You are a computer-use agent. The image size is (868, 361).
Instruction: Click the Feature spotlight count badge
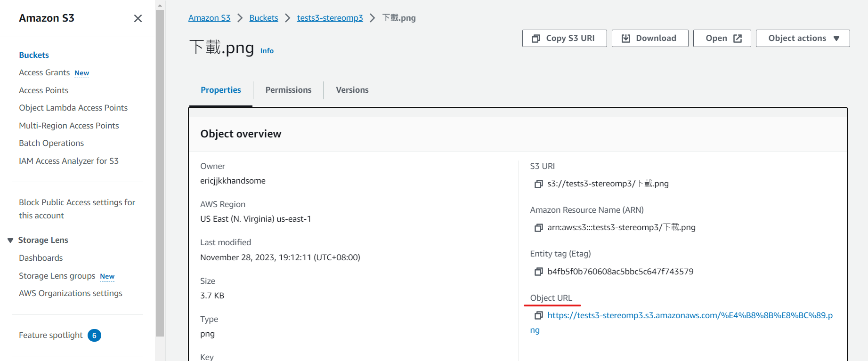point(94,335)
